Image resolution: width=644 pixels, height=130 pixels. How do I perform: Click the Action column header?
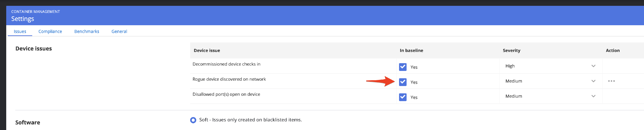click(612, 50)
